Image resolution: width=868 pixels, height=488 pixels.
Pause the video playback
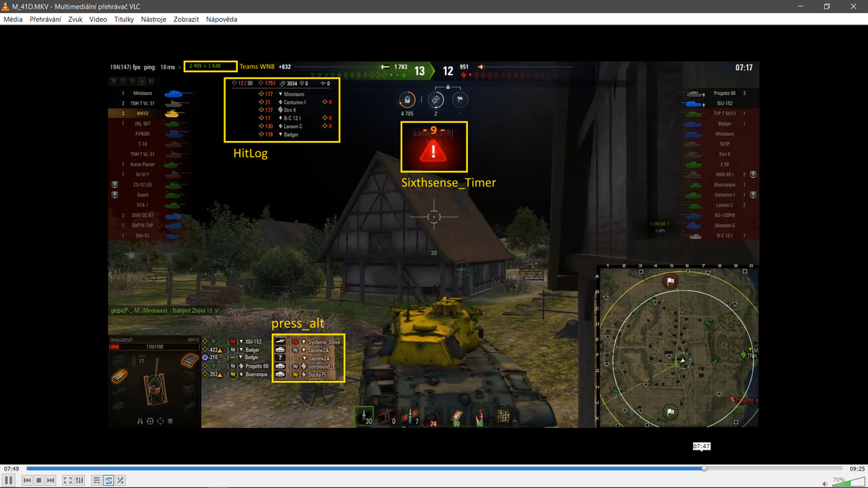(9, 480)
